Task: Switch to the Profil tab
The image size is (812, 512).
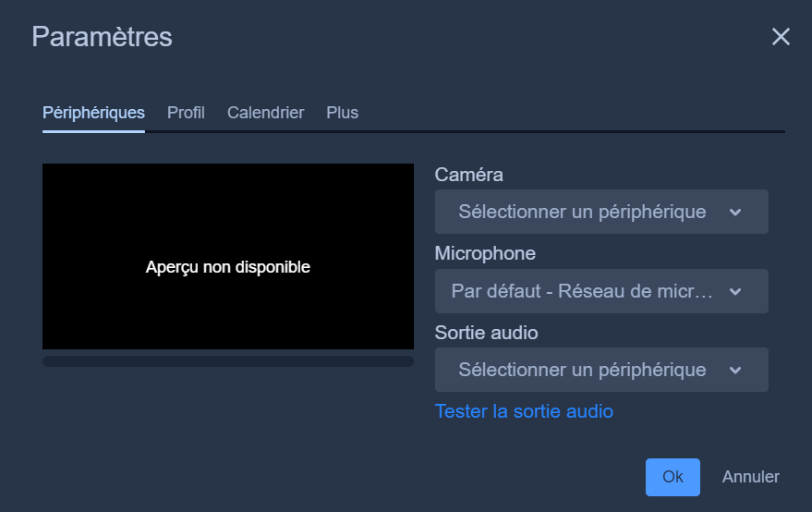Action: [x=186, y=113]
